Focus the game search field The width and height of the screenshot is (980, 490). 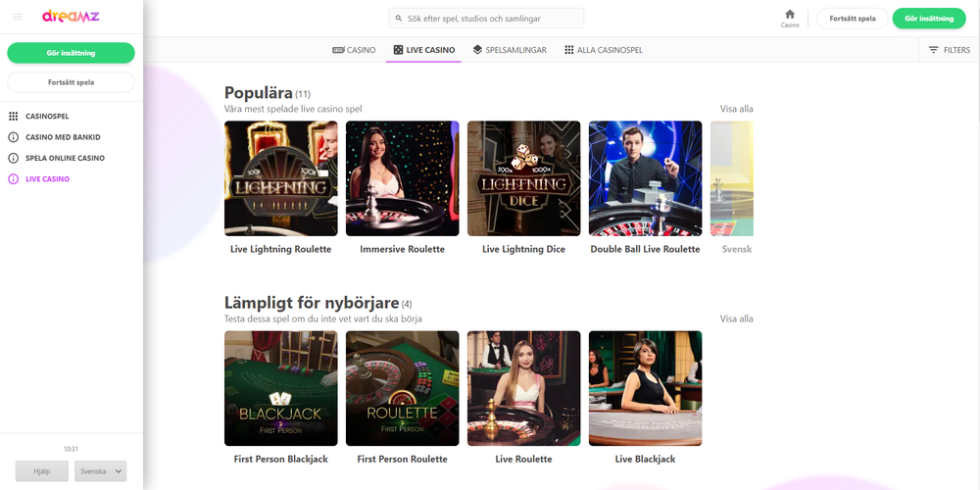click(x=486, y=19)
